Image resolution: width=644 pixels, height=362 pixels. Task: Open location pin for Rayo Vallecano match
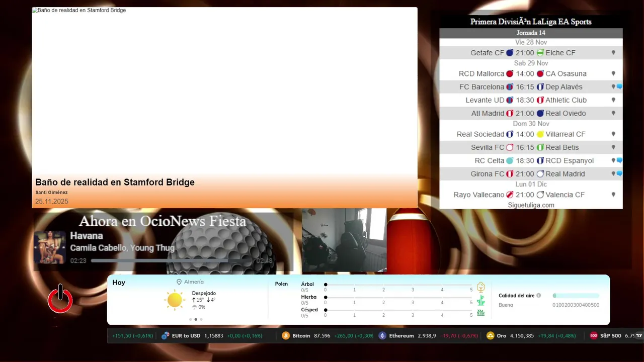click(613, 195)
